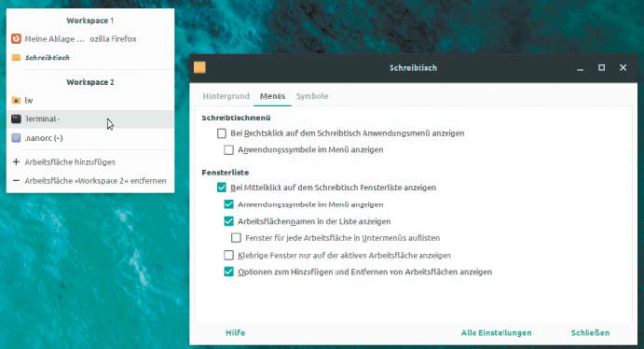
Task: Click the Schreibtisch folder icon in the window list
Action: pyautogui.click(x=16, y=58)
